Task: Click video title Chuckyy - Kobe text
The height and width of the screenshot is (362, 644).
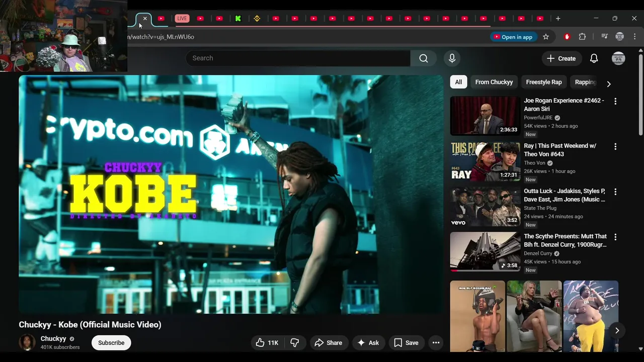Action: coord(90,325)
